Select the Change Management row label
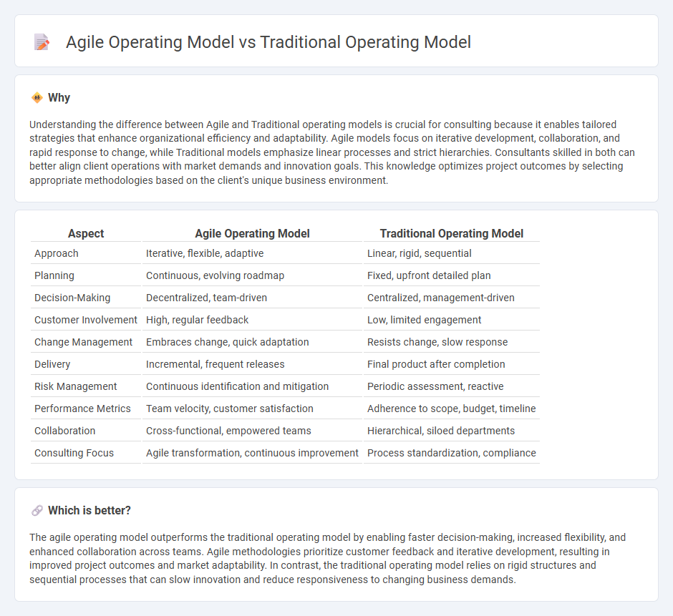This screenshot has height=616, width=673. pos(83,342)
